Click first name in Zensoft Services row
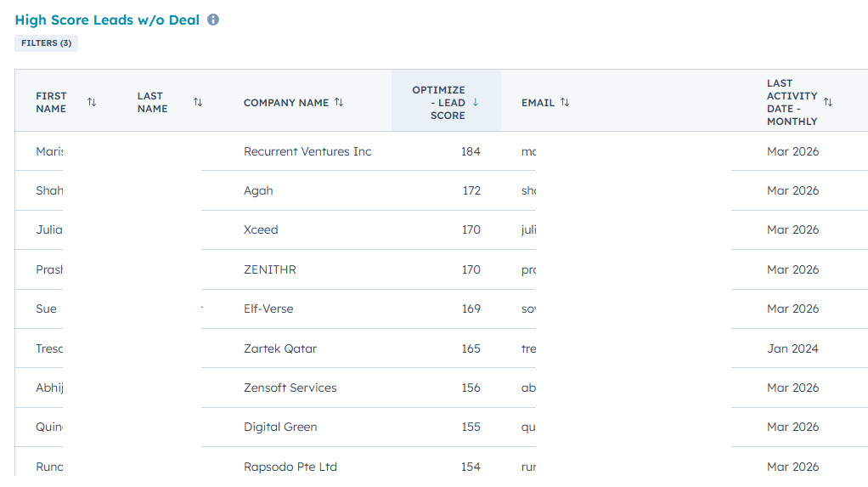The height and width of the screenshot is (487, 868). [49, 388]
